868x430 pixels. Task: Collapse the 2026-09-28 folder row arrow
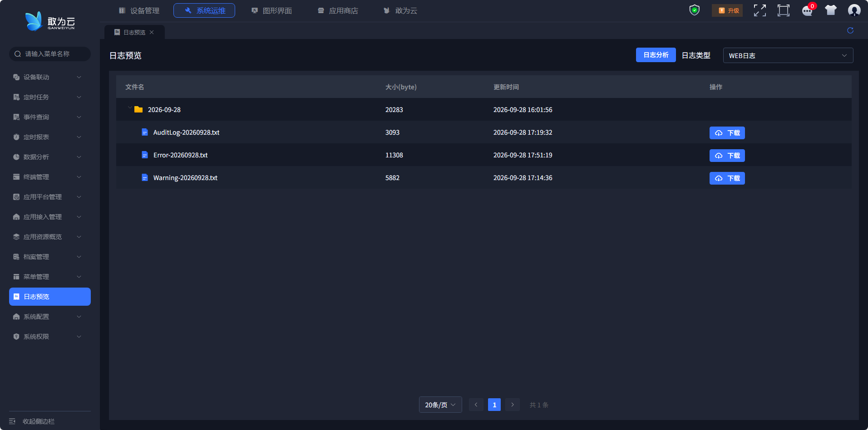130,108
